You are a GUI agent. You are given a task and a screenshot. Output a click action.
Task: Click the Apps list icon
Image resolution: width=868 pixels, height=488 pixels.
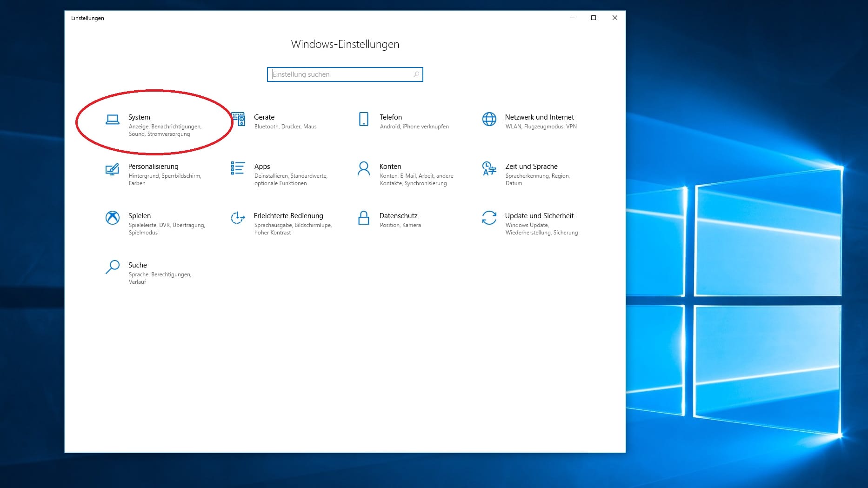click(x=238, y=168)
